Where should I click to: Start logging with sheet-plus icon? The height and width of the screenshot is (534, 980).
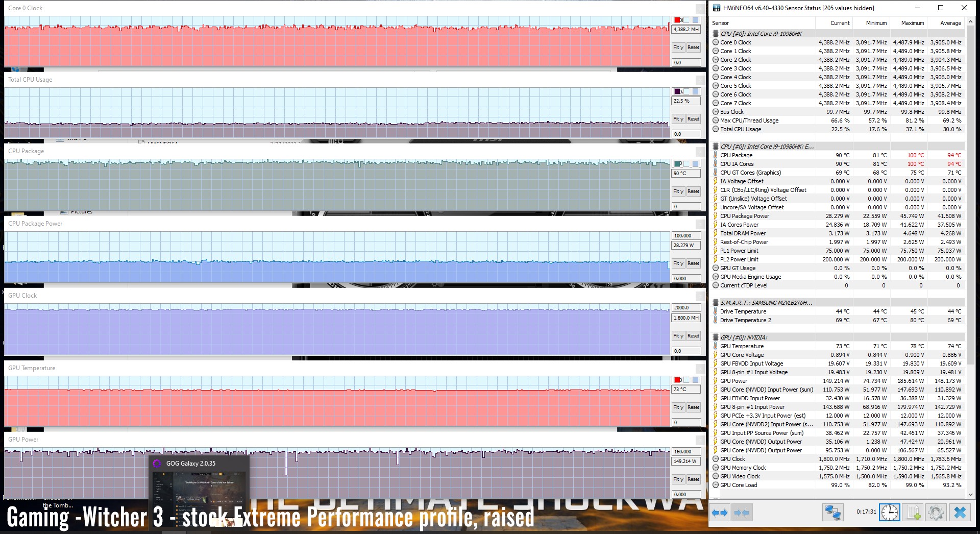click(x=914, y=513)
